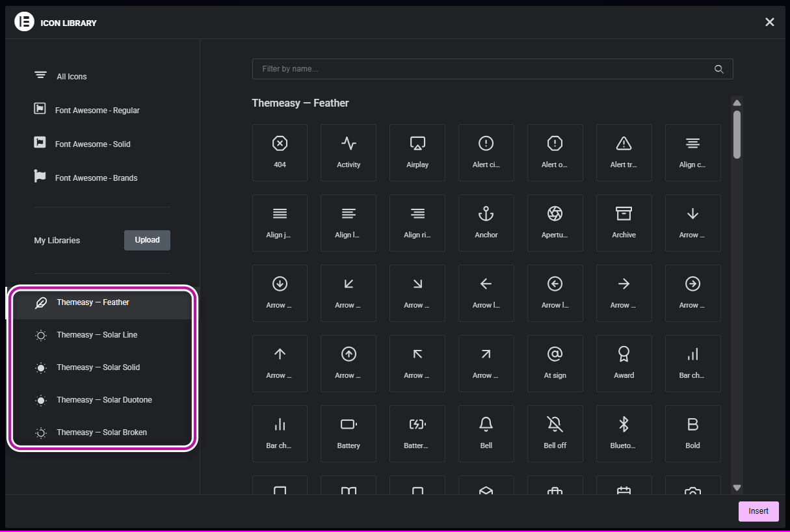Click the Insert button
Image resolution: width=790 pixels, height=532 pixels.
(758, 511)
